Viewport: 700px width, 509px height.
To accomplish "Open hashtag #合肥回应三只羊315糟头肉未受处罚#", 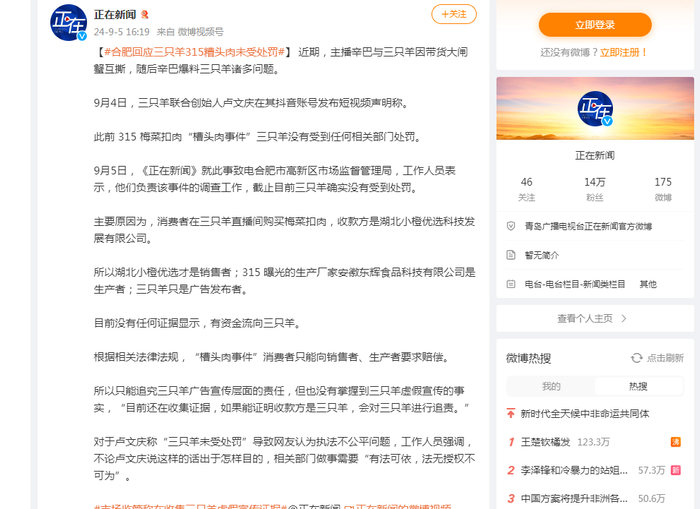I will click(194, 52).
